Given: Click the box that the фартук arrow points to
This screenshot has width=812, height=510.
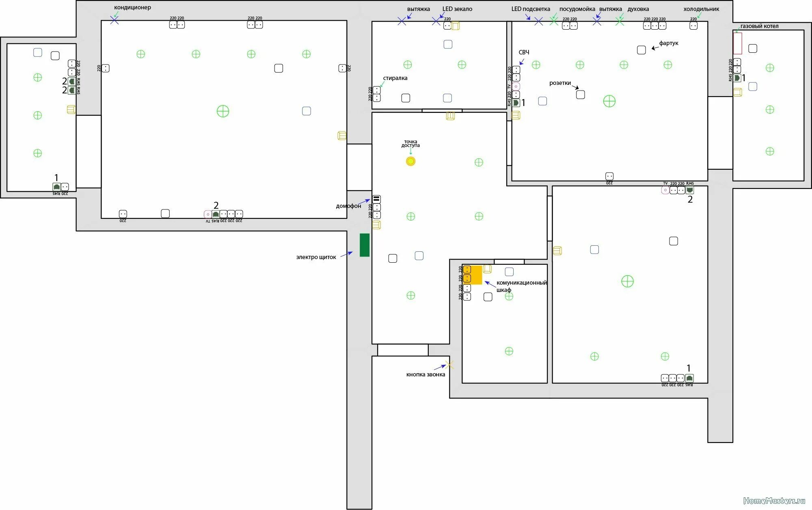Looking at the screenshot, I should click(x=641, y=50).
